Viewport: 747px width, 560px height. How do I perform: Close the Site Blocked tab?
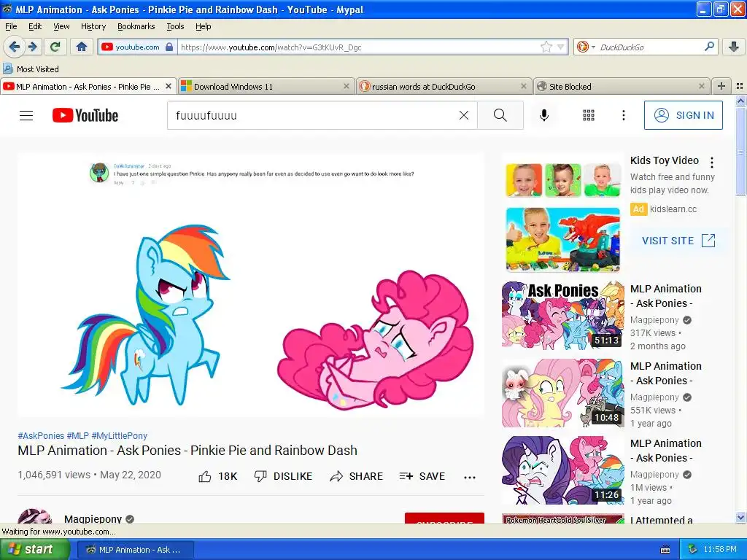pyautogui.click(x=701, y=86)
